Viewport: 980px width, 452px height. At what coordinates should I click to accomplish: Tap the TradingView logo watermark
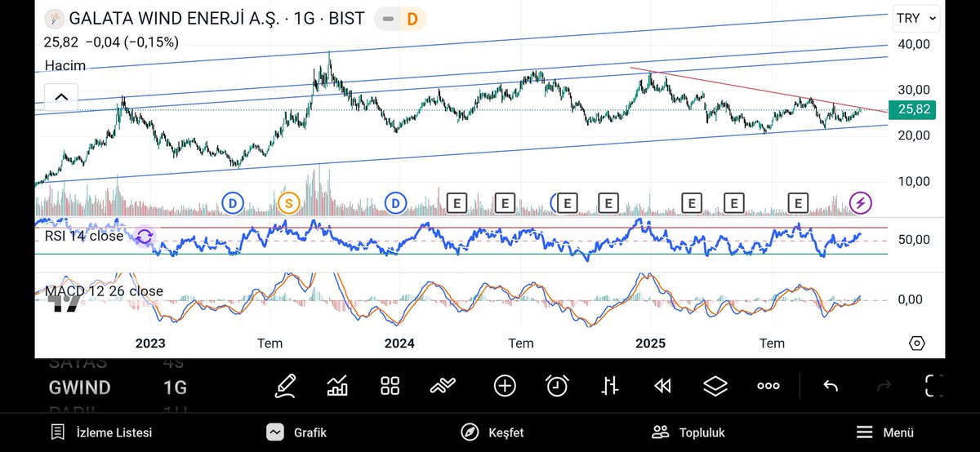pos(62,304)
